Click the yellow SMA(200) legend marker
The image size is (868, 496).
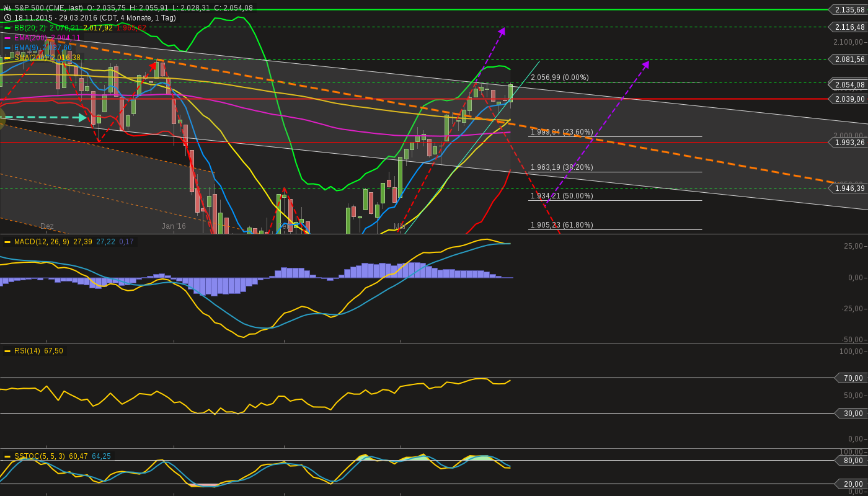(7, 58)
